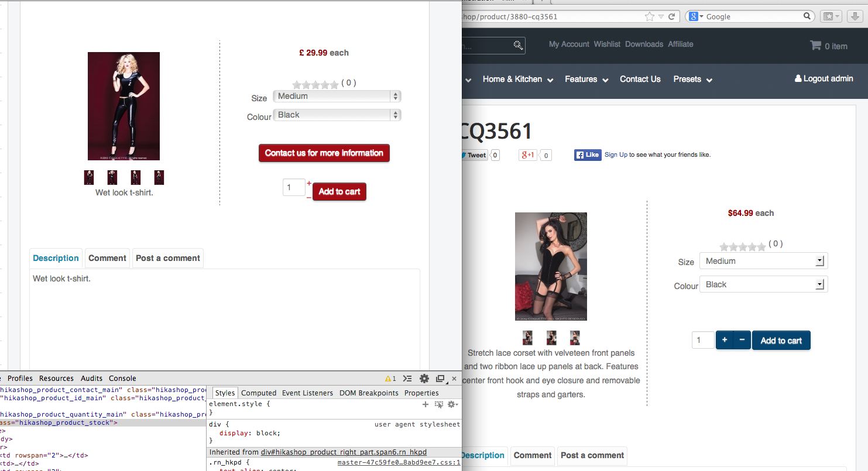Expand the Home & Kitchen menu
Image resolution: width=868 pixels, height=471 pixels.
(518, 80)
